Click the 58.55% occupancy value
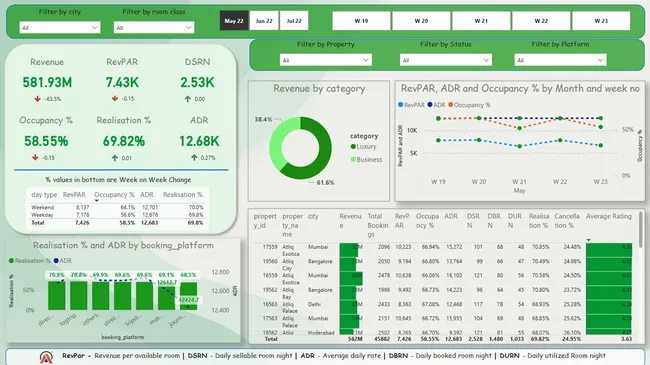This screenshot has height=365, width=650. pos(46,141)
